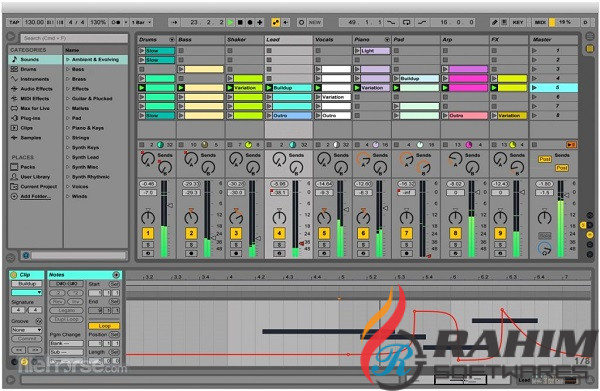Image resolution: width=600 pixels, height=391 pixels.
Task: Toggle the yellow automation arm icon
Action: point(276,23)
